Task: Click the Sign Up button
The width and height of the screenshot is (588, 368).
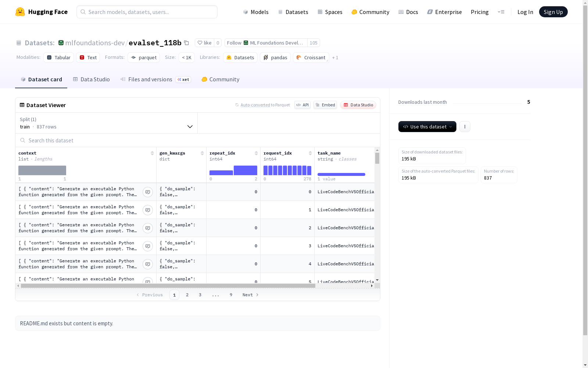Action: (x=553, y=12)
